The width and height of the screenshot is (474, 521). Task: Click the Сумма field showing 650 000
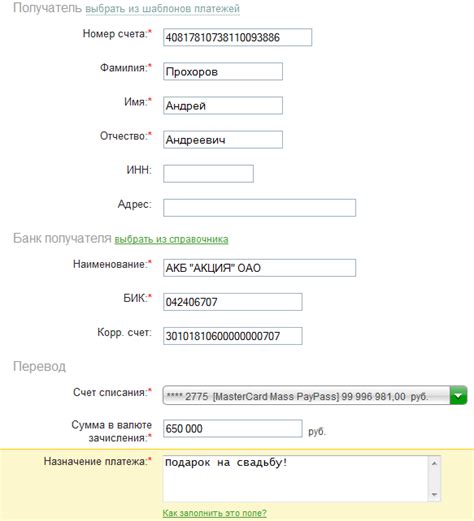click(233, 429)
